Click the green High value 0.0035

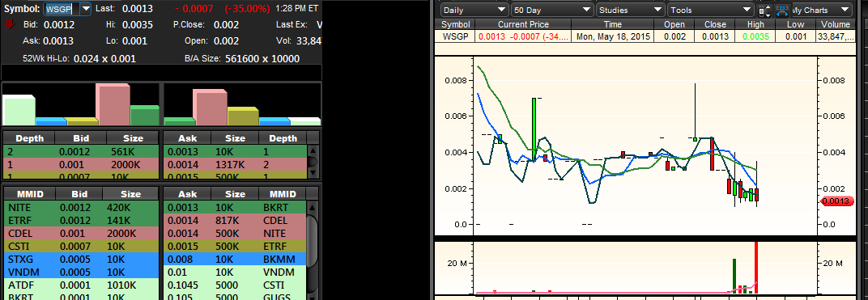click(755, 36)
